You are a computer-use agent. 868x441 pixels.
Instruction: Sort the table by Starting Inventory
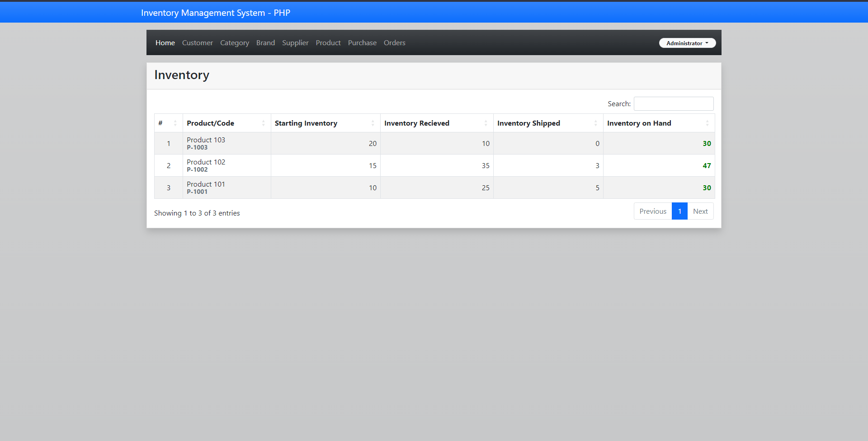click(306, 123)
